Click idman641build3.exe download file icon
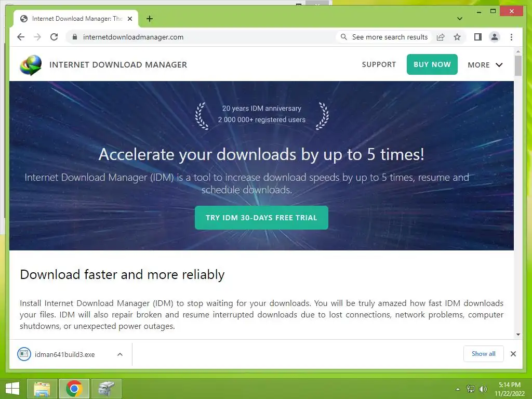 tap(24, 354)
